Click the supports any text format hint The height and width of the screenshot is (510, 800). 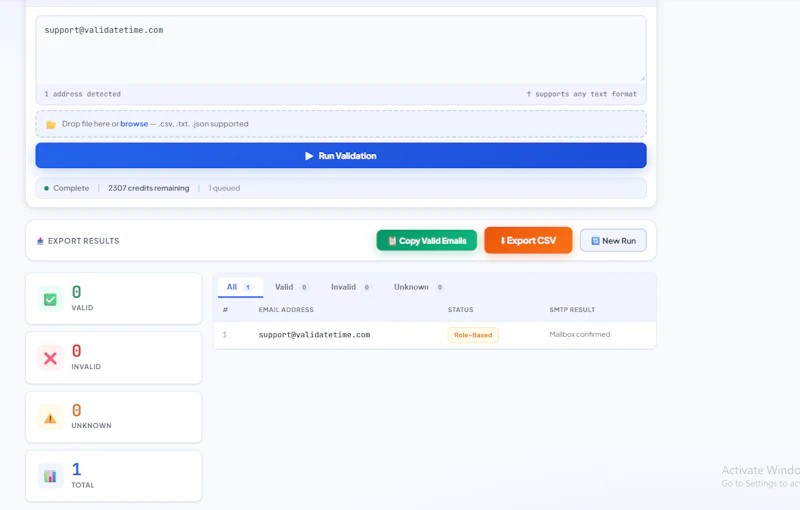582,94
